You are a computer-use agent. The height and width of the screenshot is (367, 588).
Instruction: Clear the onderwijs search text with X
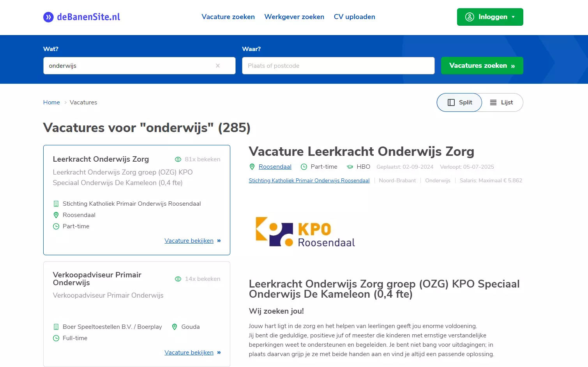218,65
